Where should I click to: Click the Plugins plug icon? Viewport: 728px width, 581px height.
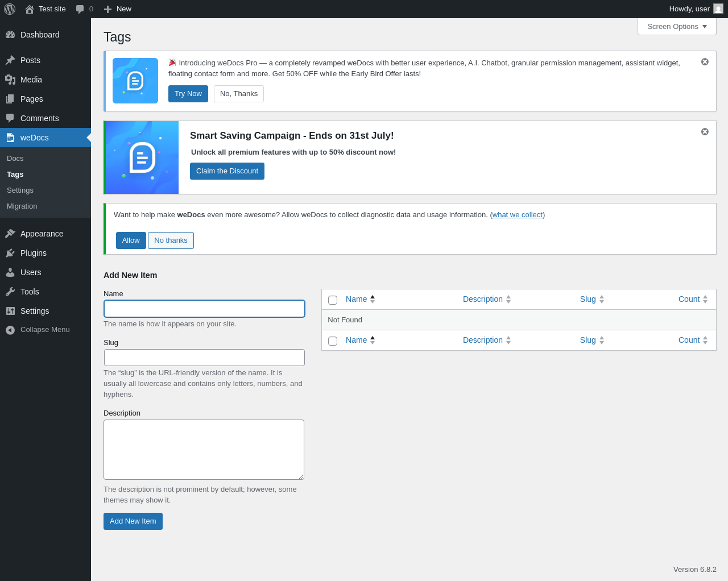[x=10, y=253]
